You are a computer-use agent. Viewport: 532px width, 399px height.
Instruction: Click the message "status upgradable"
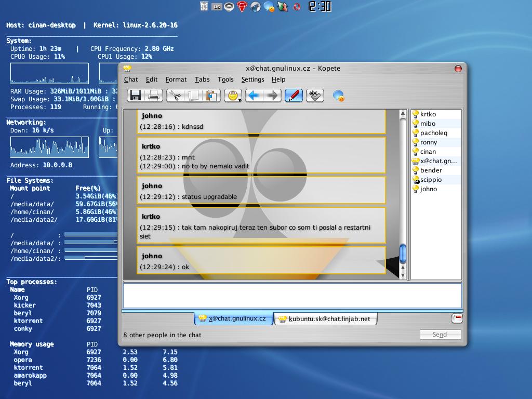[x=209, y=197]
